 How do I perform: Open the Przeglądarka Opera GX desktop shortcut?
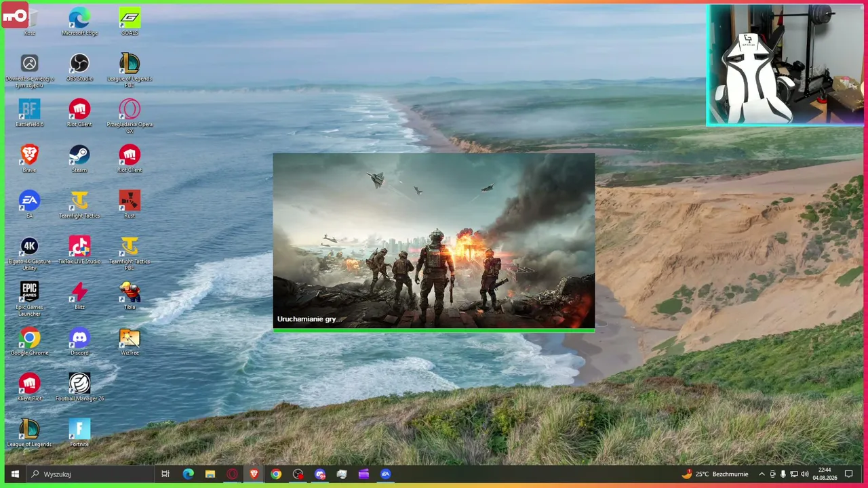click(130, 116)
